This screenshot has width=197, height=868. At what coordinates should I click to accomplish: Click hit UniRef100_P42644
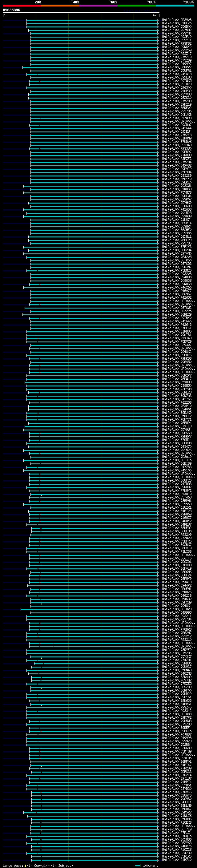tap(177, 128)
